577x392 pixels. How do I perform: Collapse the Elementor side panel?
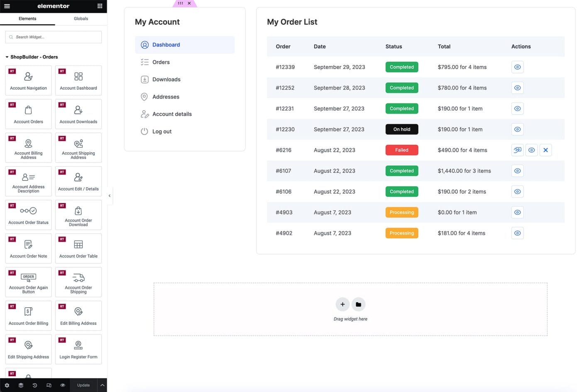pos(110,196)
